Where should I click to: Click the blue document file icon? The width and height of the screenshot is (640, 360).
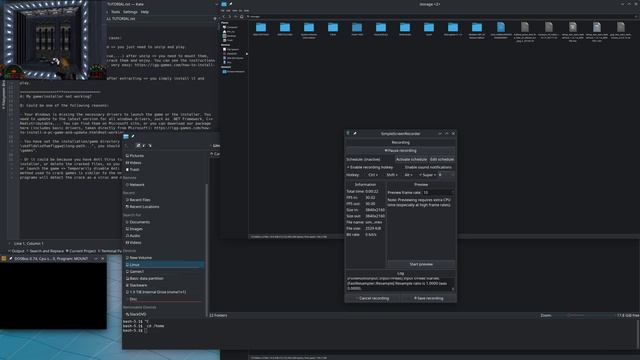(501, 27)
